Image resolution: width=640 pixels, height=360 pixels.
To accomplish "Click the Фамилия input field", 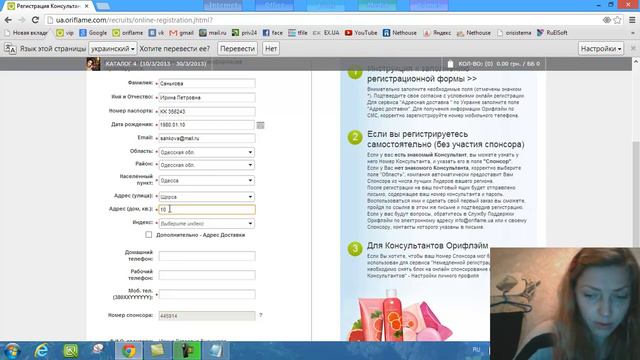I will (x=207, y=83).
